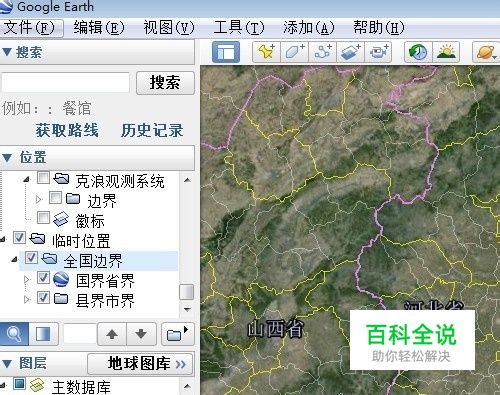Select the 县界市界 tree label
Image resolution: width=500 pixels, height=395 pixels.
[105, 301]
